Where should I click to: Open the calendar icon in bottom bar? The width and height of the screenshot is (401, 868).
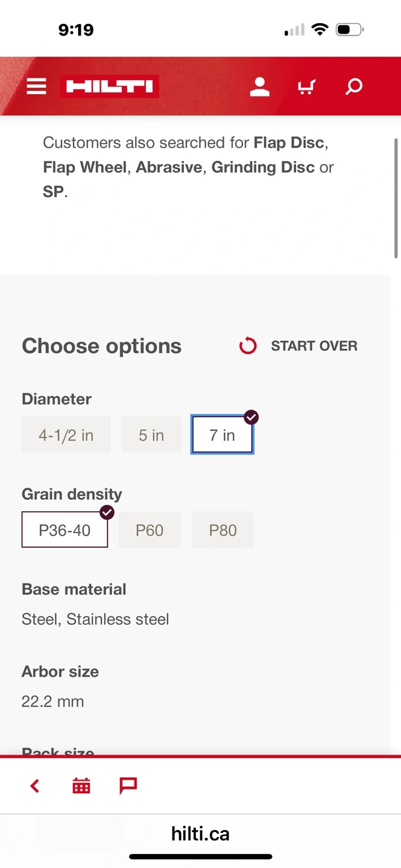[x=81, y=785]
